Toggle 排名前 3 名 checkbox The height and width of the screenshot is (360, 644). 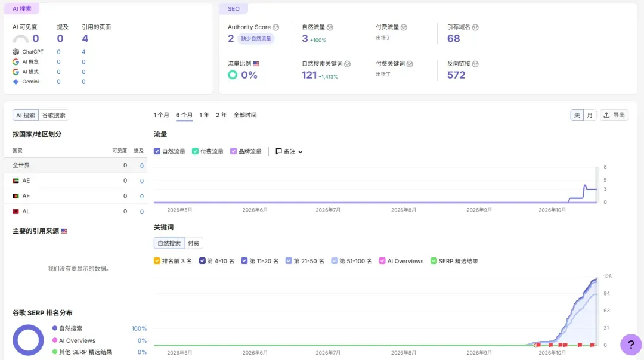pos(157,260)
